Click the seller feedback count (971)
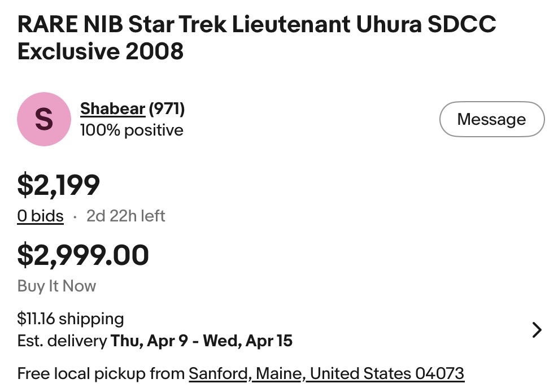Screen dimensions: 558x392 click(x=168, y=108)
